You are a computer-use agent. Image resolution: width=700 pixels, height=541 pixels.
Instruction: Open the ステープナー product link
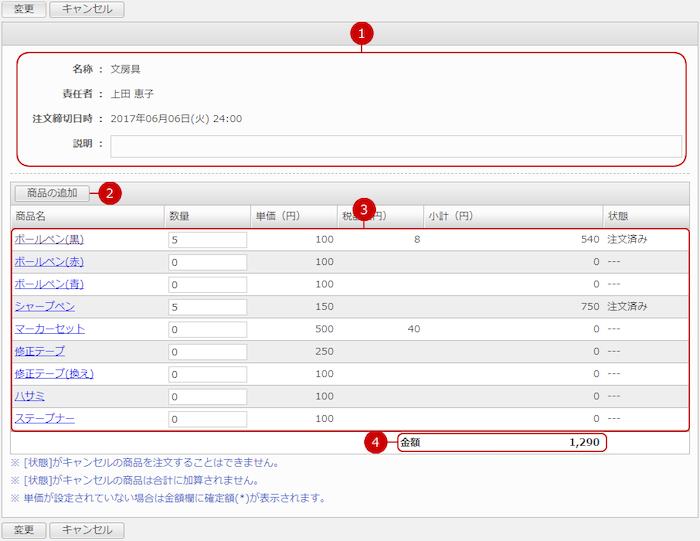pyautogui.click(x=44, y=418)
